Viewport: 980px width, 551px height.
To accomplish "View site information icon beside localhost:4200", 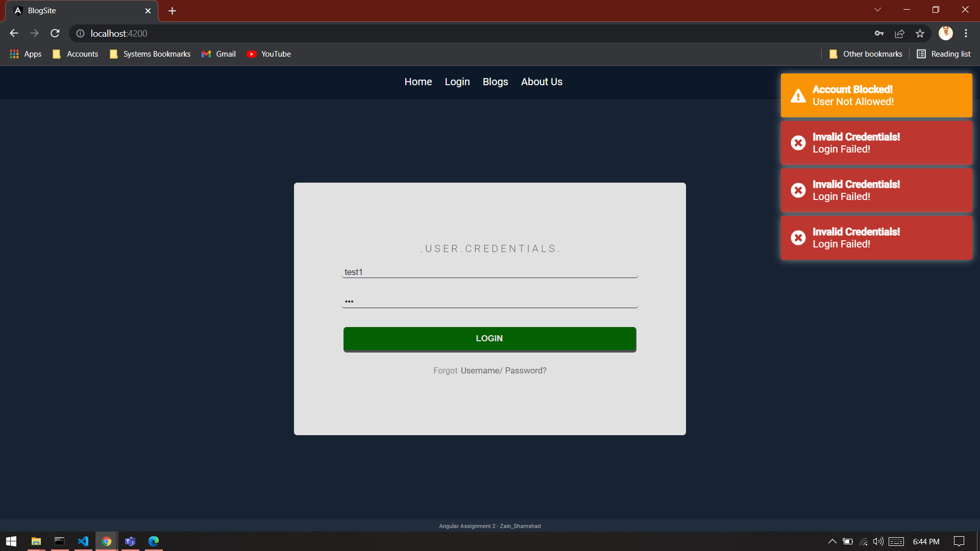I will 80,34.
